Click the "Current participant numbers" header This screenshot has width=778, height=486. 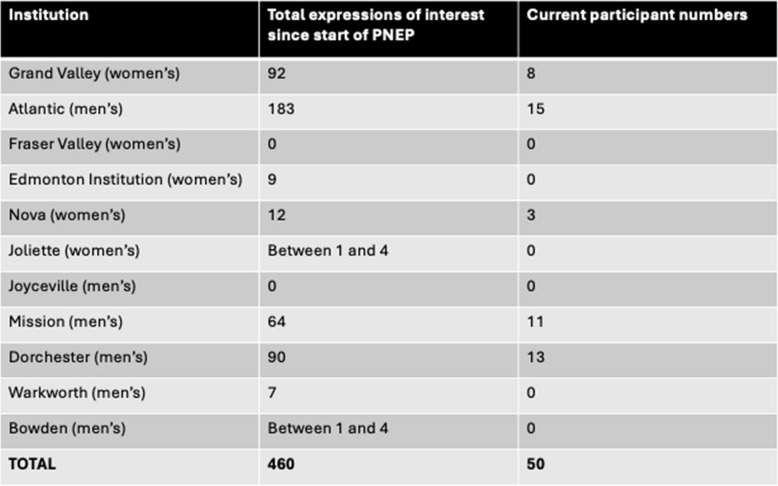click(636, 16)
